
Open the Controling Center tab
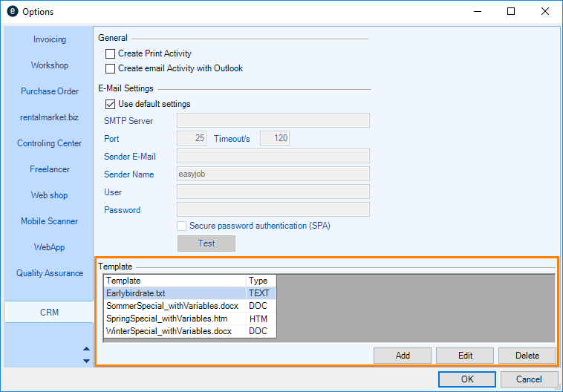tap(49, 143)
